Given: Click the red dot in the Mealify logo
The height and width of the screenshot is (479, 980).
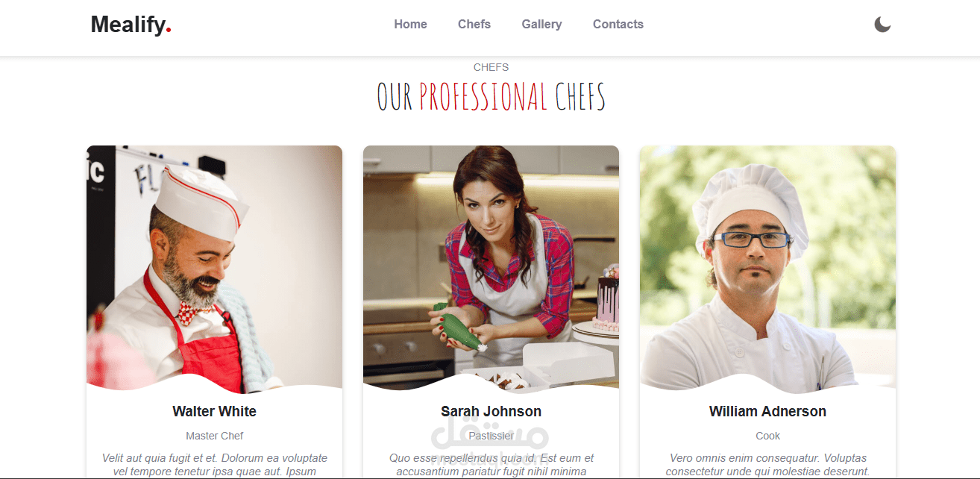Looking at the screenshot, I should (169, 31).
